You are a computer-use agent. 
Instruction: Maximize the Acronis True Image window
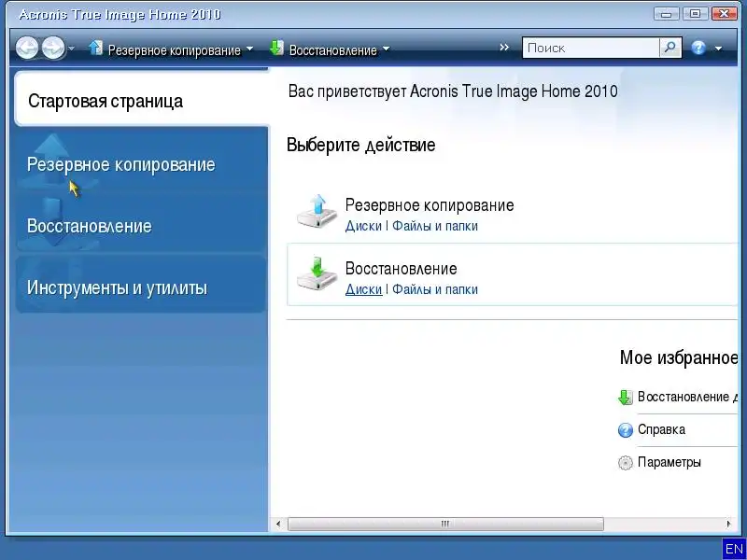click(x=695, y=14)
